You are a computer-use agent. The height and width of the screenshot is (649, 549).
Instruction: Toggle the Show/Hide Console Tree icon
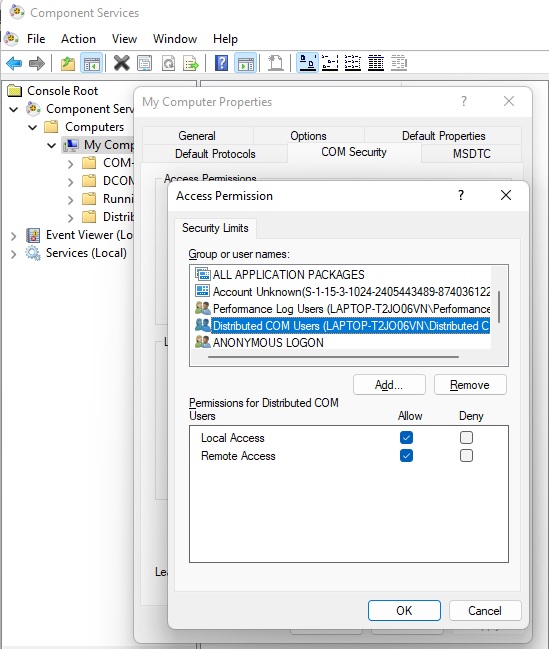click(92, 63)
